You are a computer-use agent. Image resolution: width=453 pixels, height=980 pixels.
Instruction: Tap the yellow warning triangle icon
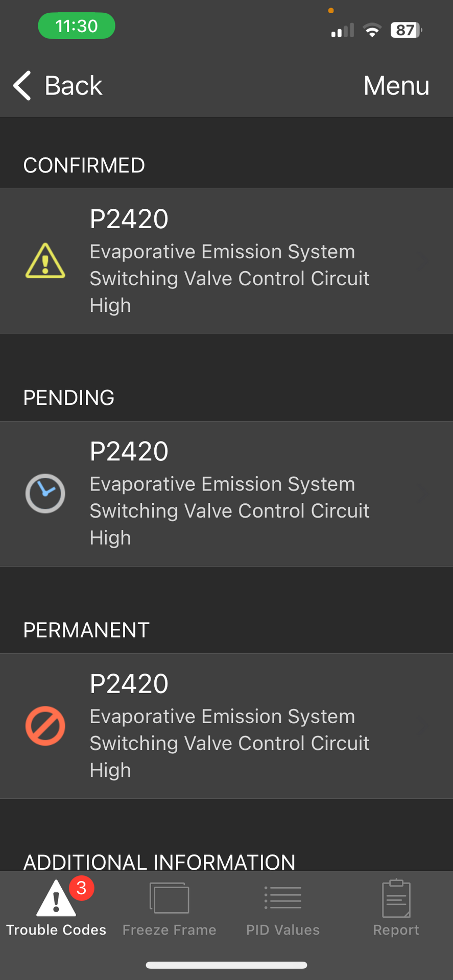point(45,261)
